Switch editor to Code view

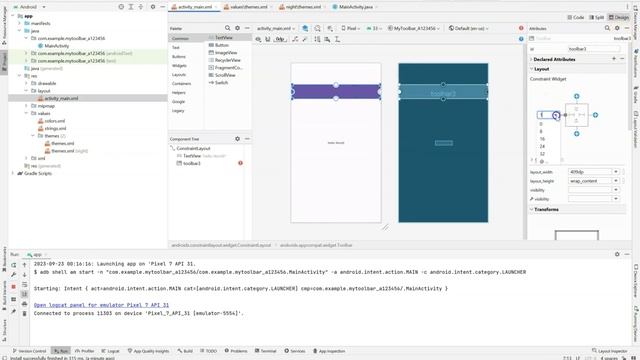click(576, 17)
